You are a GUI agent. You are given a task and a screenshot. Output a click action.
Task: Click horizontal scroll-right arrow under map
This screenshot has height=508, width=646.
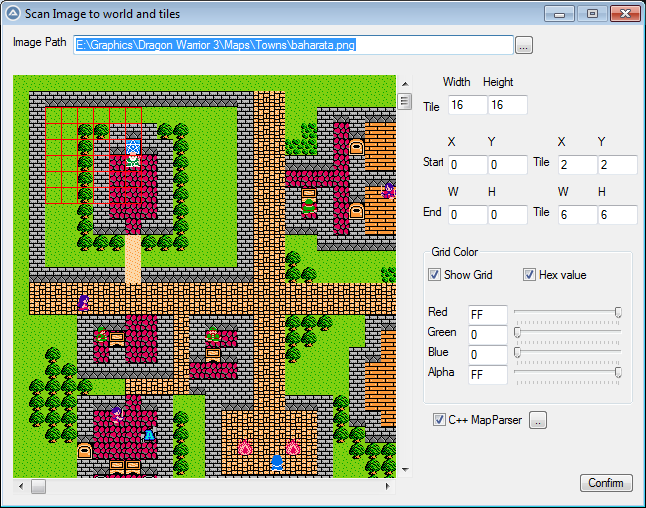pyautogui.click(x=388, y=487)
